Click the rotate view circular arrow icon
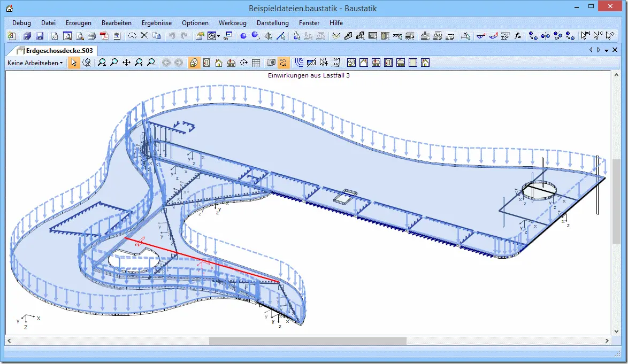Viewport: 628px width, 364px height. [243, 63]
